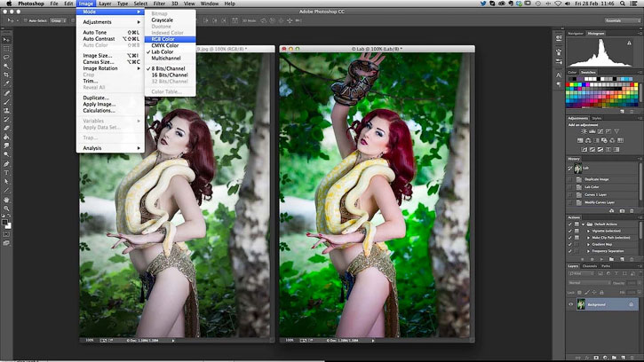
Task: Select the Hand tool
Action: pos(6,201)
